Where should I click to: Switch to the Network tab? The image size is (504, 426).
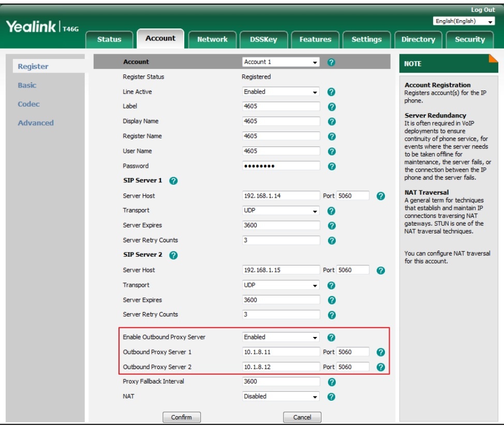[x=212, y=39]
